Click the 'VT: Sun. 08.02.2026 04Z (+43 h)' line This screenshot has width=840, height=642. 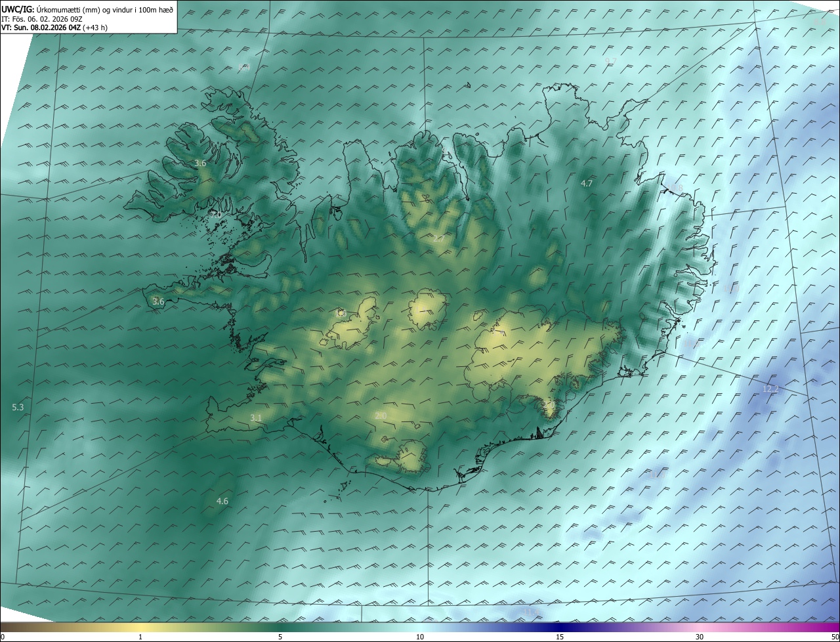point(53,28)
